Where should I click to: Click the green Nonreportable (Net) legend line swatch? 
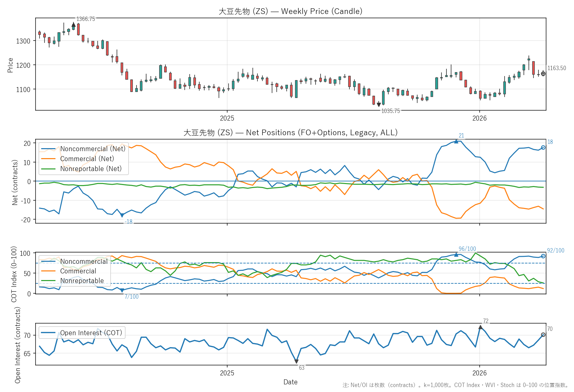(48, 169)
